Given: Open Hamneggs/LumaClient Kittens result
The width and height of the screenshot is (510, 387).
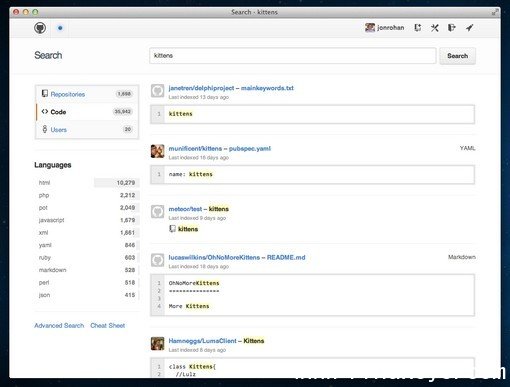Looking at the screenshot, I should [x=216, y=341].
